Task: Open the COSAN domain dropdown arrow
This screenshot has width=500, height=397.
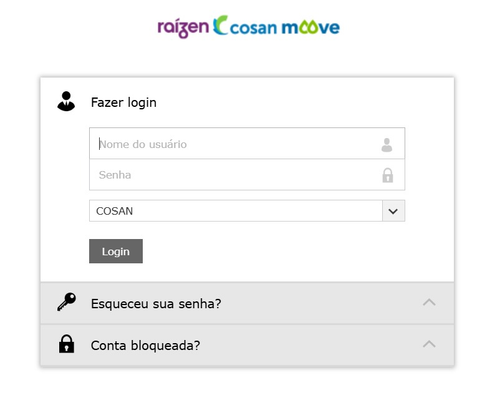Action: tap(393, 211)
